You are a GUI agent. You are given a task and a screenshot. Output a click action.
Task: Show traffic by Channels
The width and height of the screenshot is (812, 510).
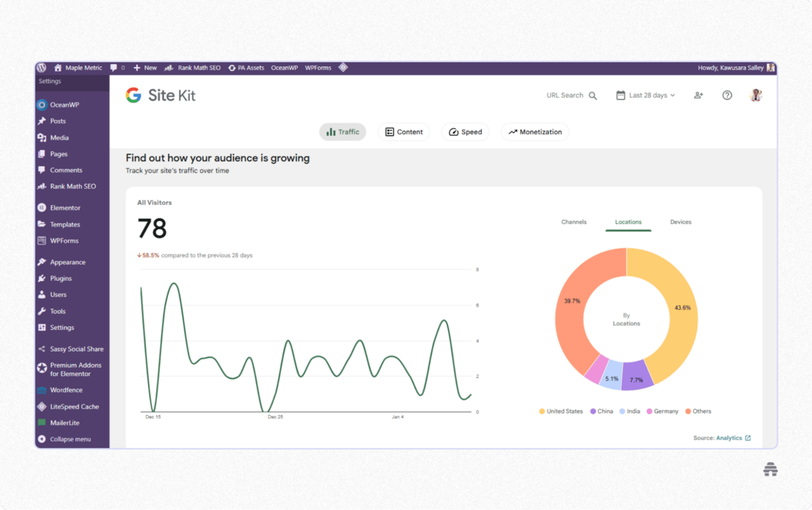pos(574,222)
